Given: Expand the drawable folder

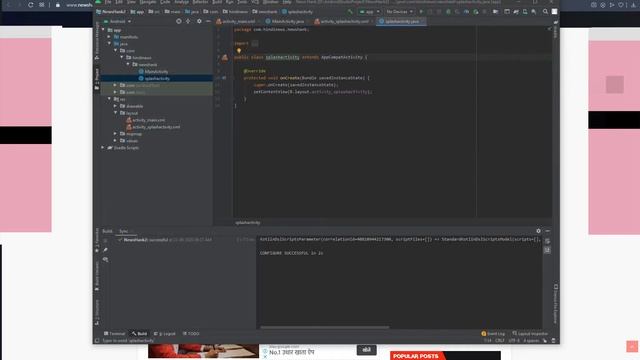Looking at the screenshot, I should [x=116, y=106].
